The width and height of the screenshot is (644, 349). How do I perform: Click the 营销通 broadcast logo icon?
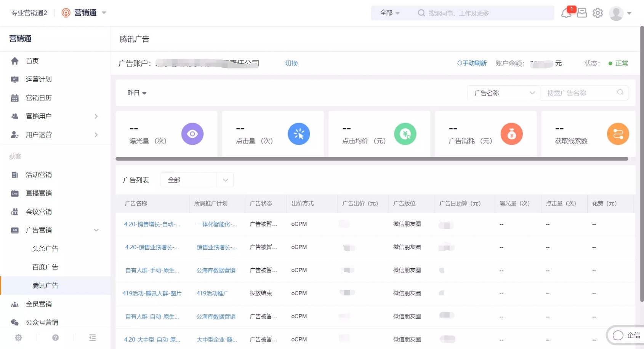click(x=66, y=13)
